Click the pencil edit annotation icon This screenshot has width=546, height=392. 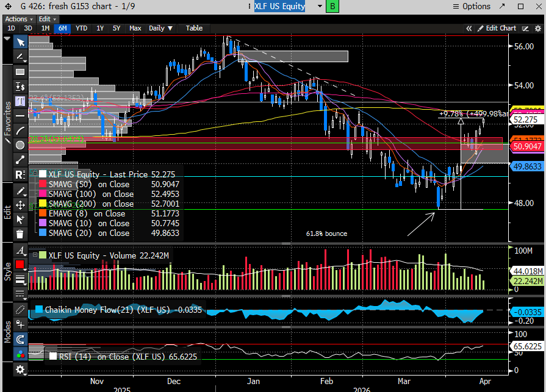(x=21, y=191)
